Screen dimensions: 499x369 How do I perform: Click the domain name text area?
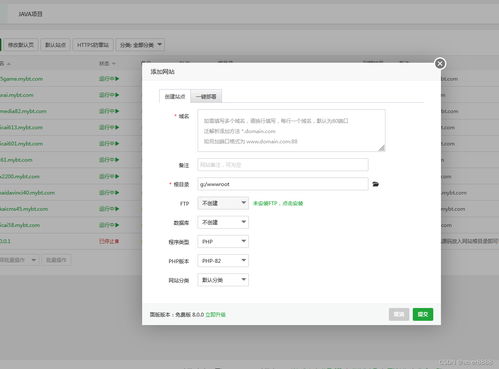tap(291, 131)
